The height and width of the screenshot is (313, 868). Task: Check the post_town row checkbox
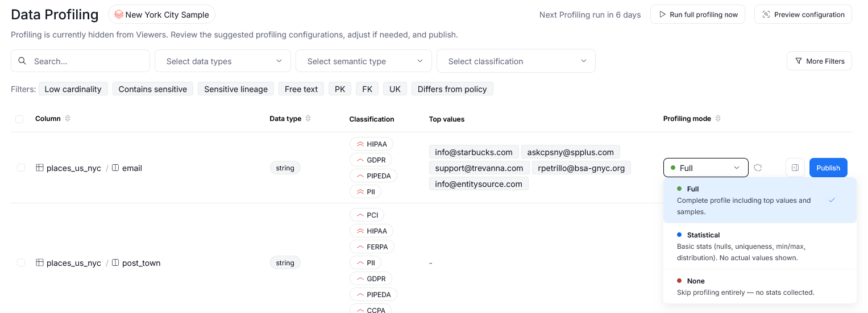pyautogui.click(x=21, y=262)
